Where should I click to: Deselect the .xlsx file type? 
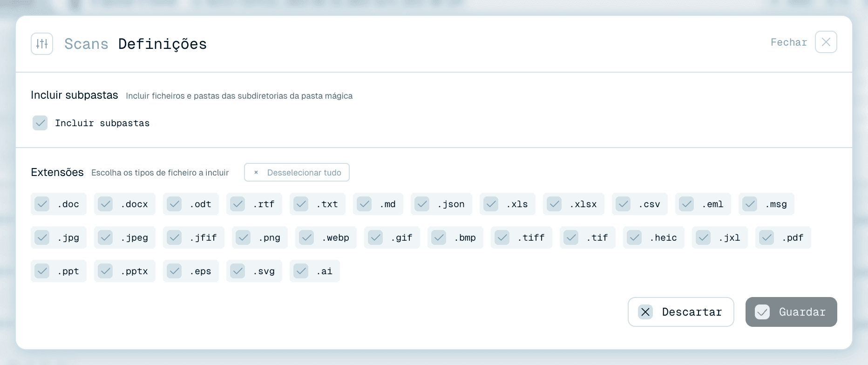pyautogui.click(x=573, y=204)
